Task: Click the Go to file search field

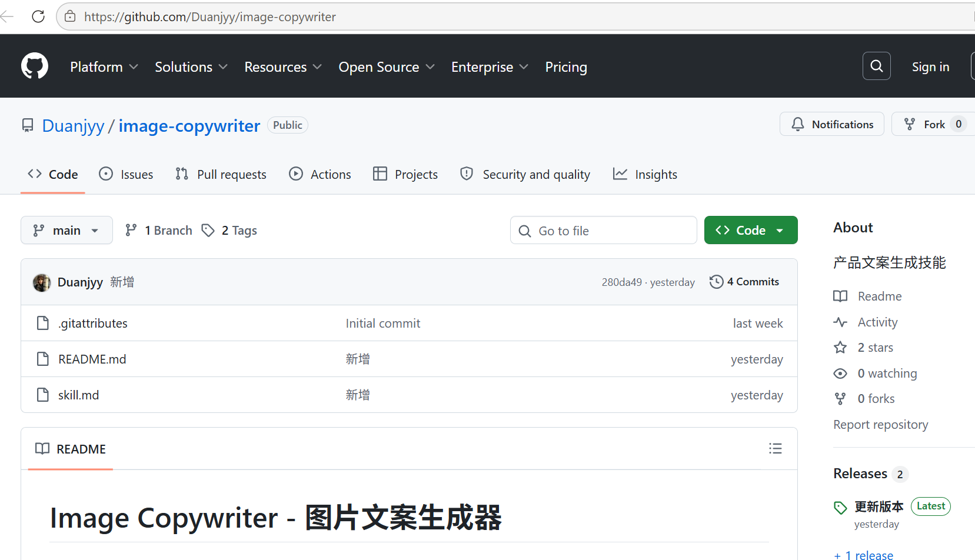Action: click(x=604, y=230)
